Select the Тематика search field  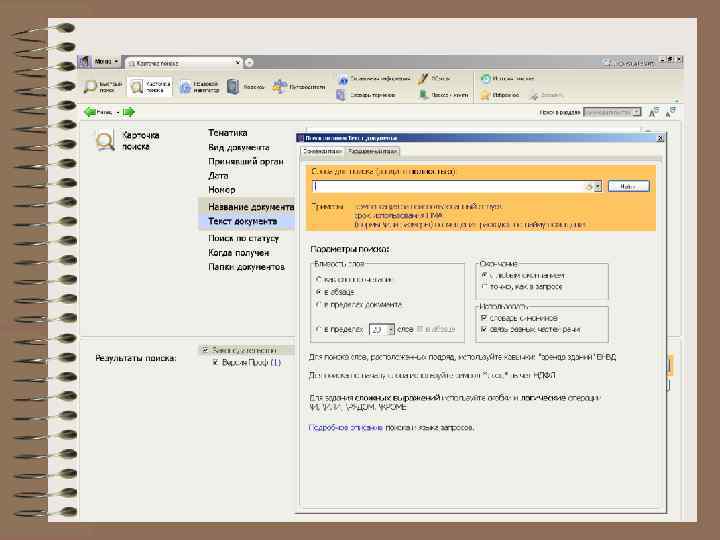(x=228, y=133)
